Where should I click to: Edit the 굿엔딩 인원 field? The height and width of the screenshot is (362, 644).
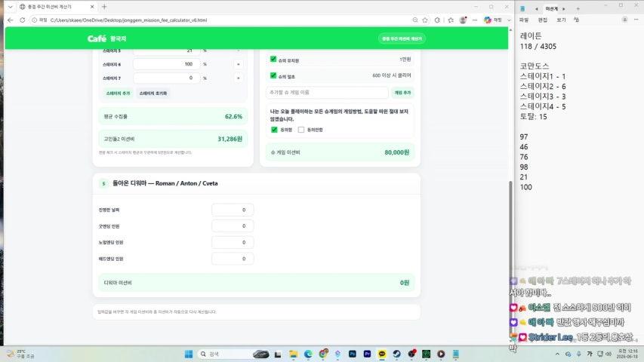pyautogui.click(x=233, y=225)
